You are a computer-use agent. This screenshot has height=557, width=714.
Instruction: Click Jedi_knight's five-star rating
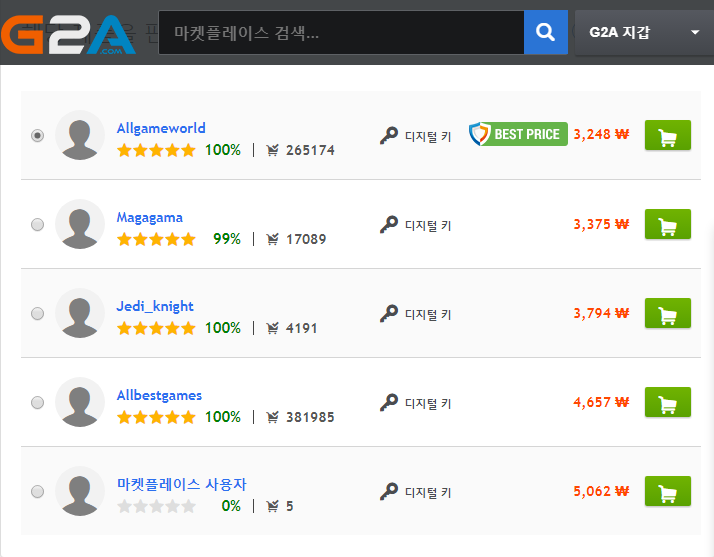click(156, 328)
